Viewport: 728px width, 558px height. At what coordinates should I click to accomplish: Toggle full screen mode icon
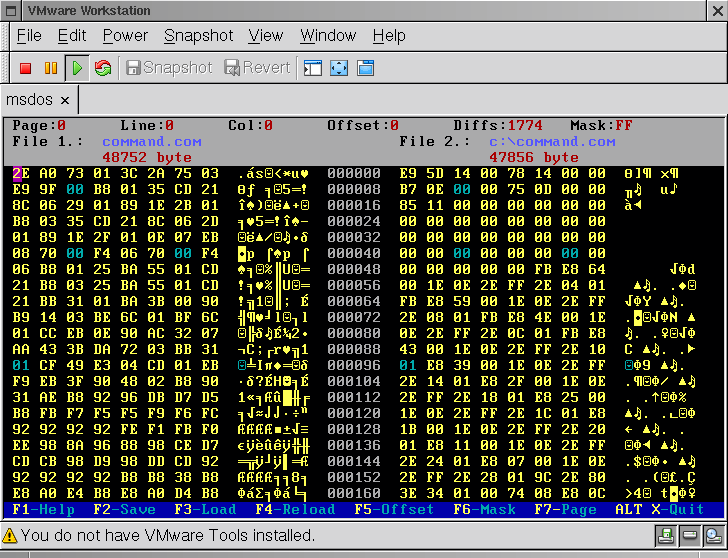[339, 68]
